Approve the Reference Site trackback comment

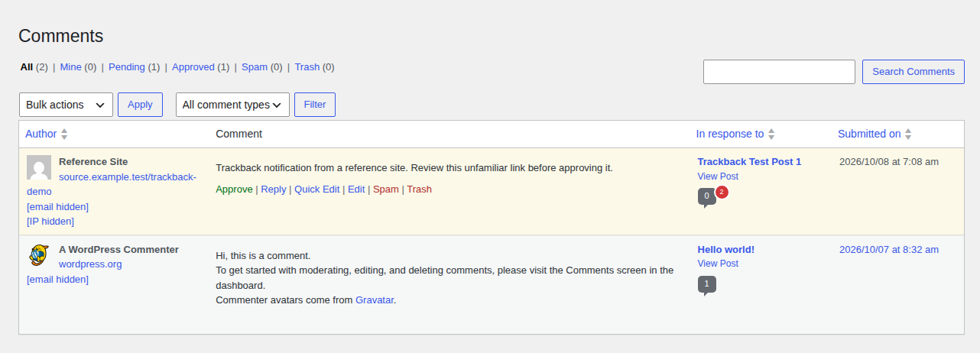[234, 189]
